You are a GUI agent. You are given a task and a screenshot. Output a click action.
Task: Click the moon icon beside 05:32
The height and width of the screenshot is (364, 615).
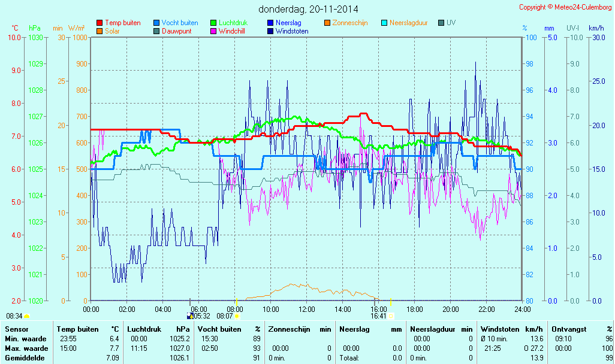[191, 316]
